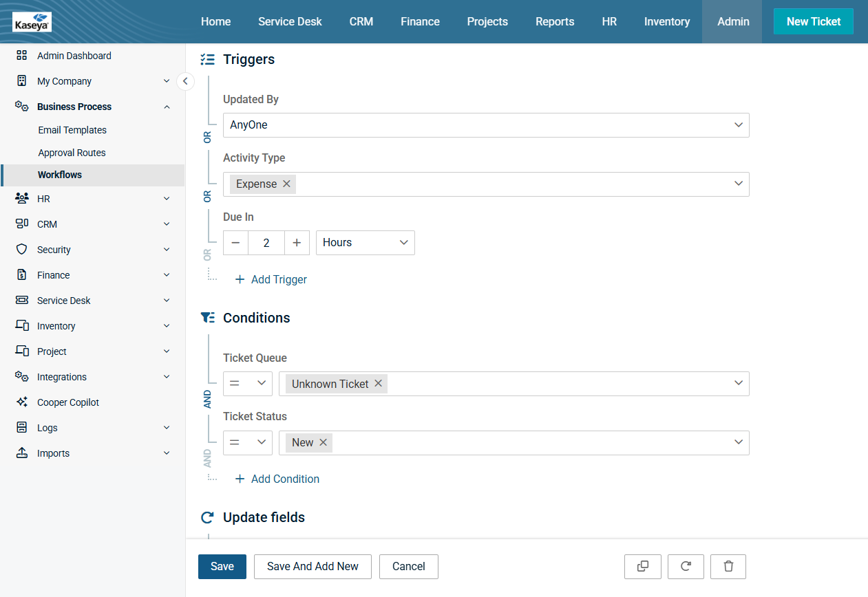This screenshot has height=597, width=868.
Task: Collapse the sidebar with the arrow button
Action: [x=185, y=81]
